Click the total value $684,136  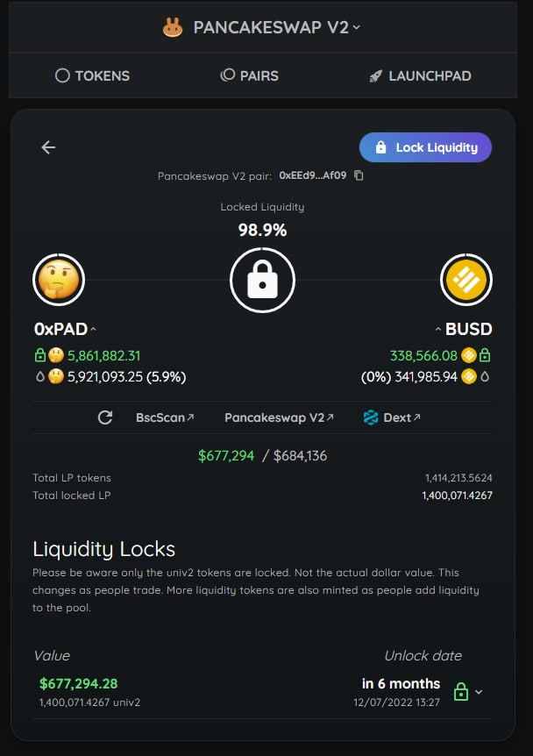pyautogui.click(x=300, y=456)
